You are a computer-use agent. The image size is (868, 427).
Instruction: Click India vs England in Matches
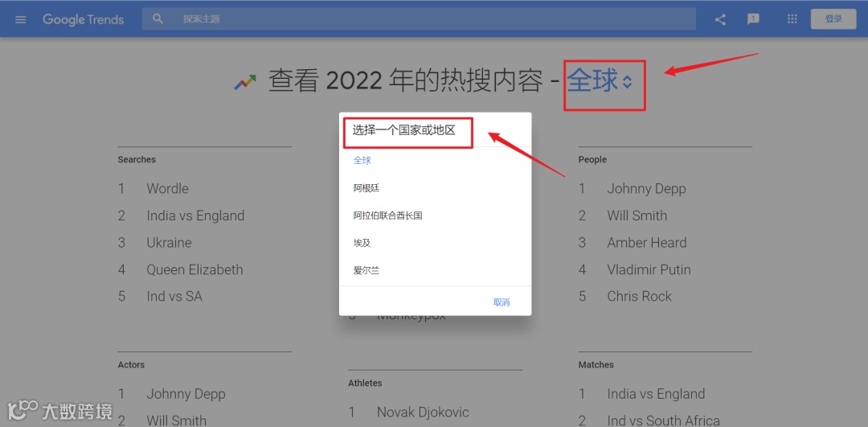pyautogui.click(x=656, y=394)
